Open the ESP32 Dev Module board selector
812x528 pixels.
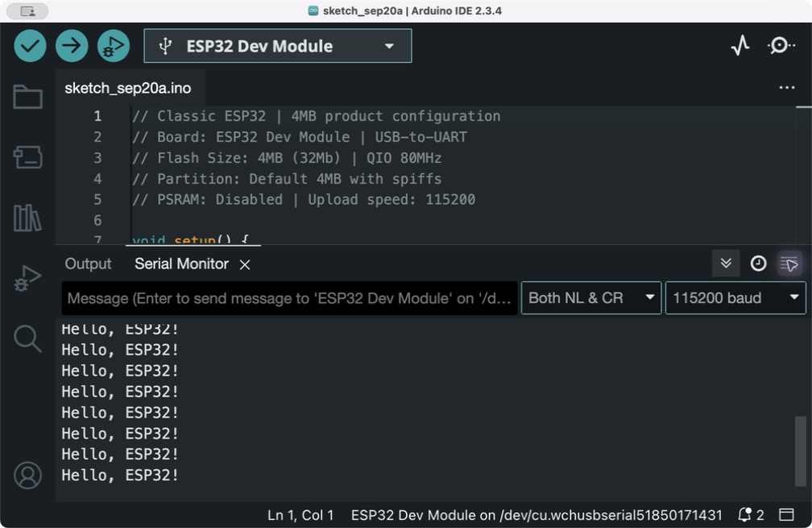pyautogui.click(x=278, y=46)
